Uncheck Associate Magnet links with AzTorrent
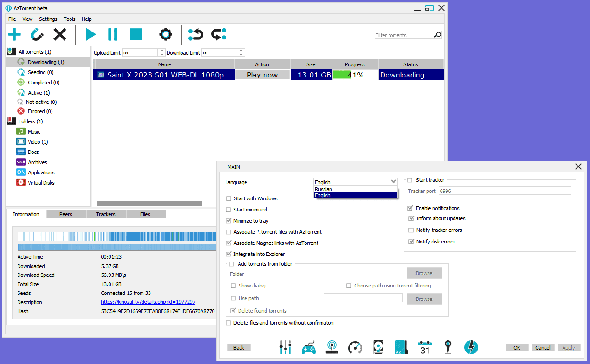The width and height of the screenshot is (590, 364). tap(228, 243)
